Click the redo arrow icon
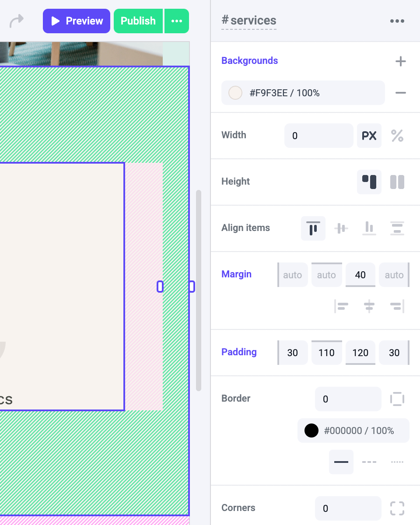This screenshot has width=420, height=525. click(x=17, y=21)
